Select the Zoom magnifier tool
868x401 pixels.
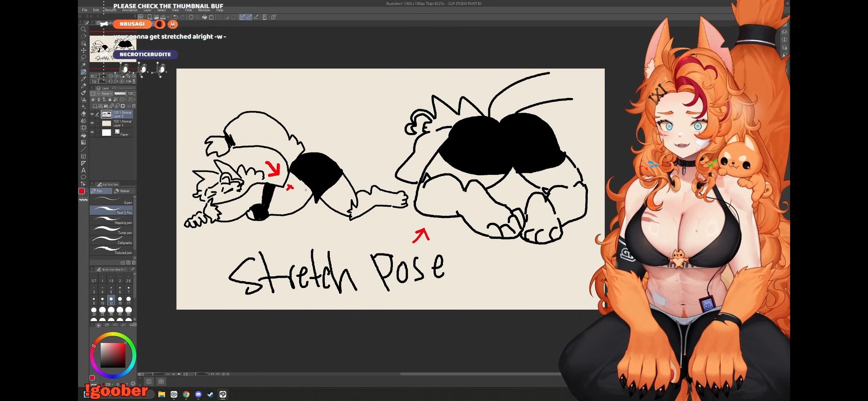83,29
